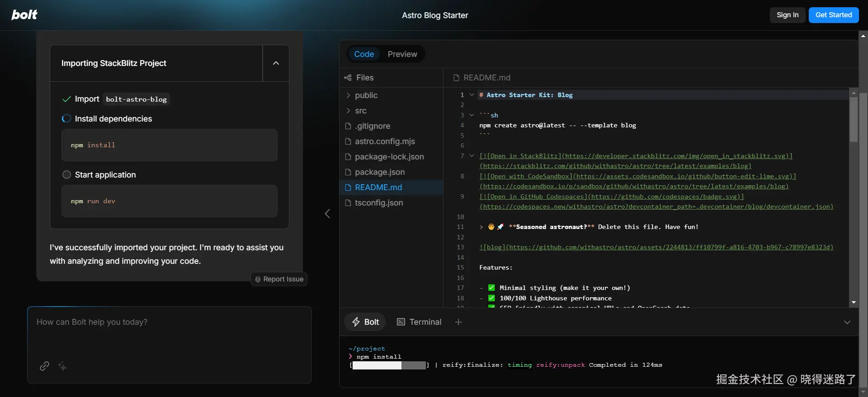Click the ~/project terminal path

point(367,349)
